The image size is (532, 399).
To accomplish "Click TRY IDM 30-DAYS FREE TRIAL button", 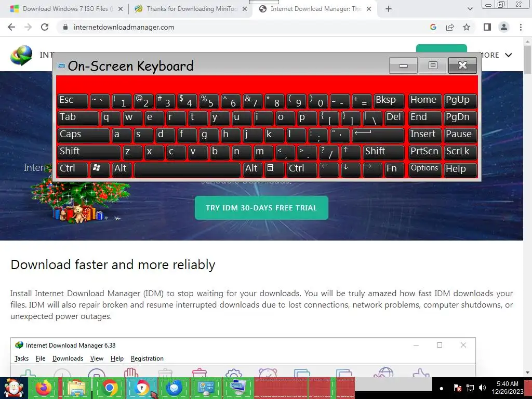I will pos(261,208).
